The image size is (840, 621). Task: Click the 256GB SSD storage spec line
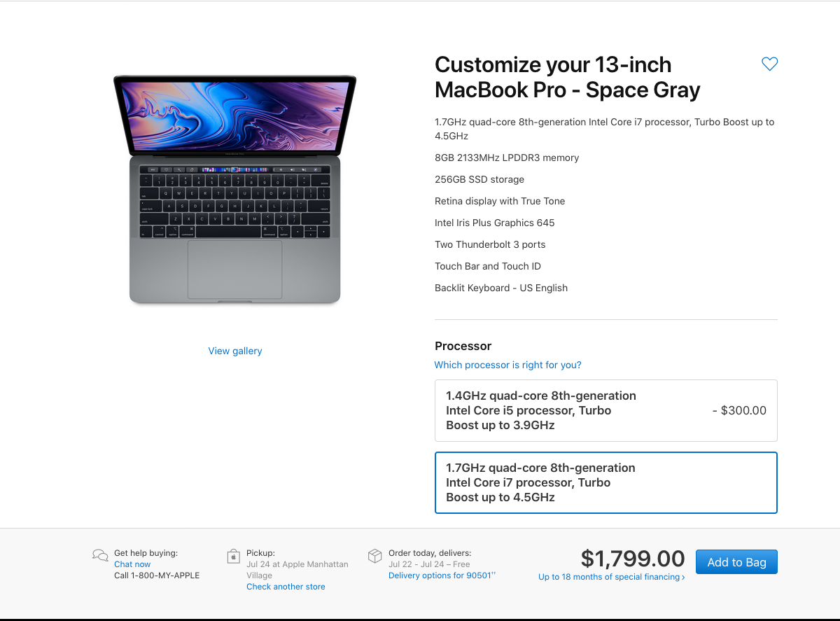click(x=479, y=179)
